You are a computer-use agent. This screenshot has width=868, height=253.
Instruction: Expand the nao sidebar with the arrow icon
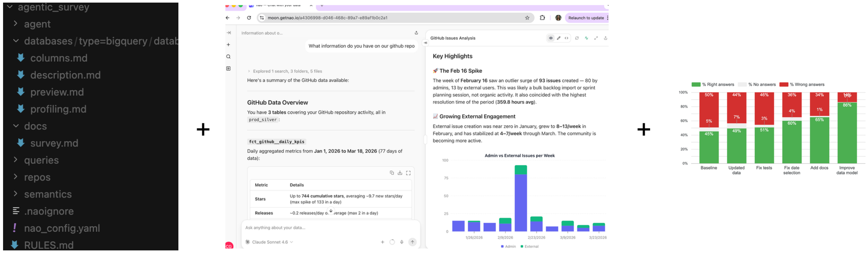tap(229, 33)
